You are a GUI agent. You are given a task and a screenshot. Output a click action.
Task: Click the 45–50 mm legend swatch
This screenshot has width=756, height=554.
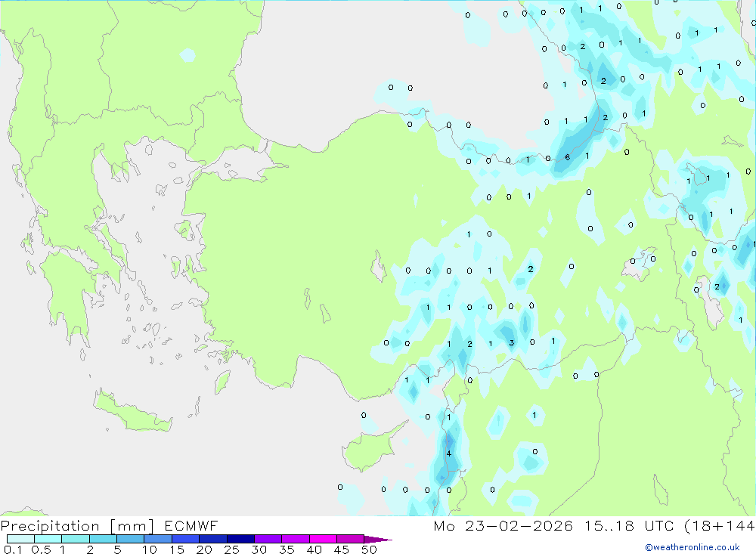click(x=350, y=539)
